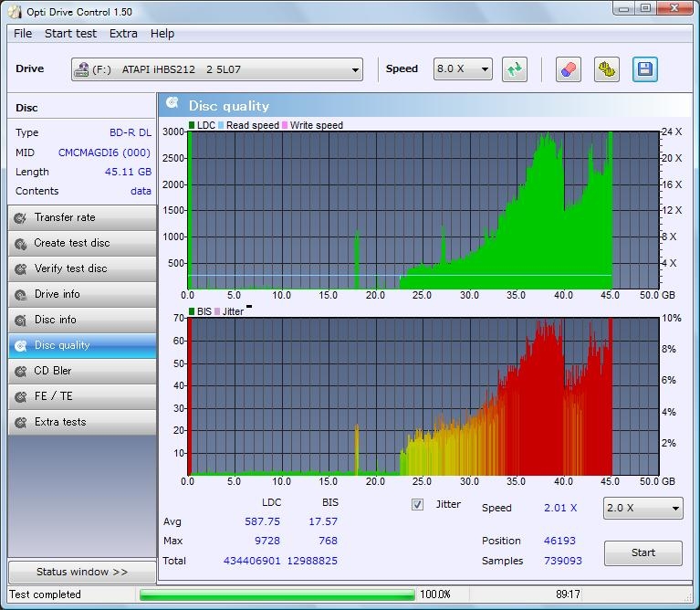The width and height of the screenshot is (700, 610).
Task: Click the Status window >> button
Action: pyautogui.click(x=81, y=572)
